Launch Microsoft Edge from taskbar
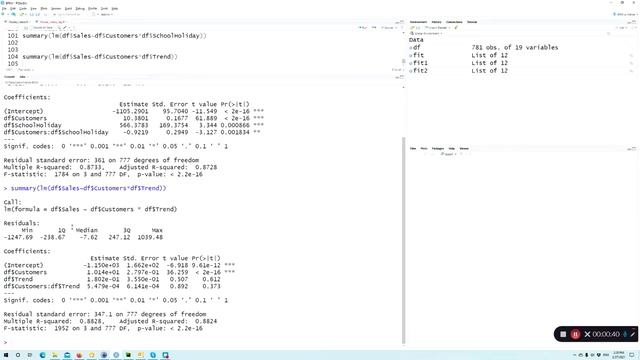640x360 pixels. pyautogui.click(x=42, y=355)
